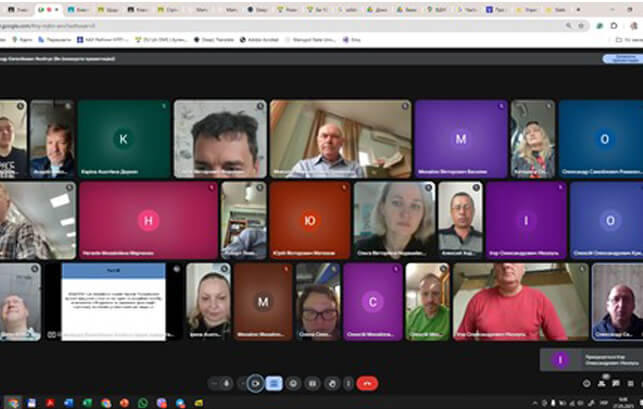Open the emoji reactions button
This screenshot has width=643, height=409.
291,383
